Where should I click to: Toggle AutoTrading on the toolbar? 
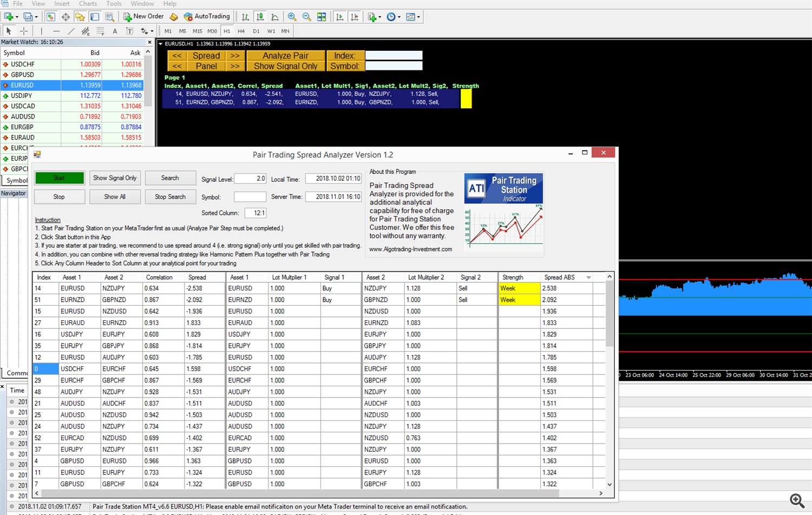tap(207, 17)
